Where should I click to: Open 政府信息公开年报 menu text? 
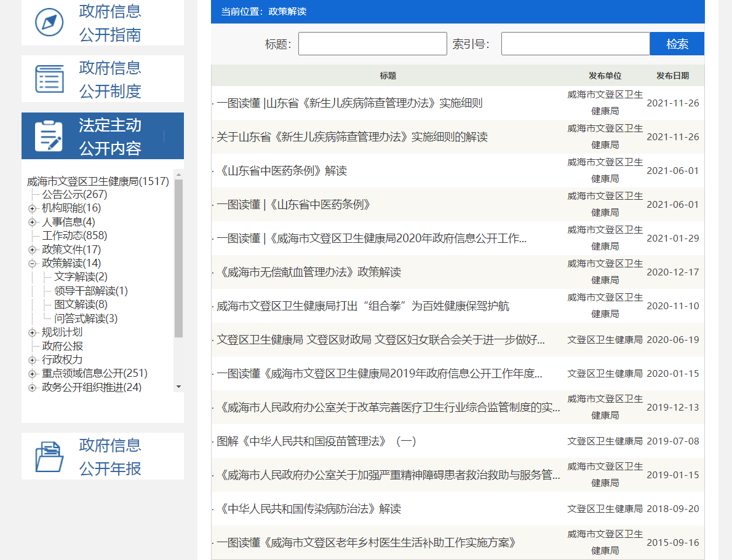(x=110, y=456)
